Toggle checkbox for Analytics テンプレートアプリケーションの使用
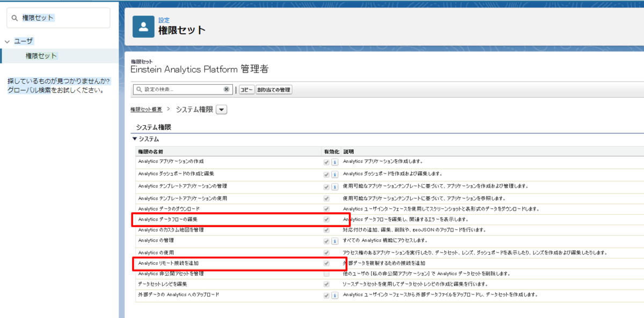This screenshot has height=318, width=644. [326, 199]
